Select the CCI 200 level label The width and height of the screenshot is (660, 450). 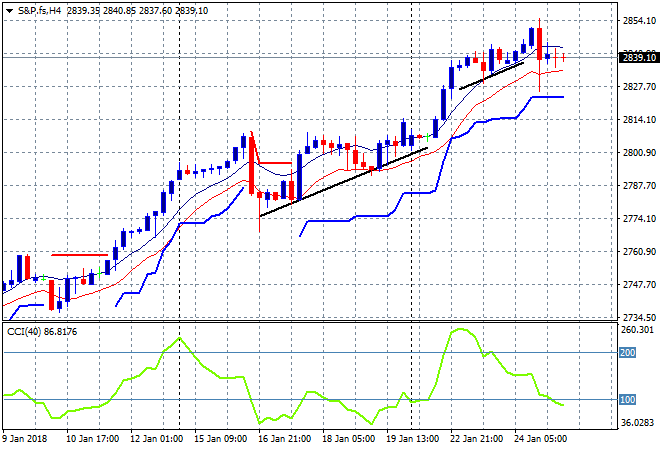(x=628, y=353)
